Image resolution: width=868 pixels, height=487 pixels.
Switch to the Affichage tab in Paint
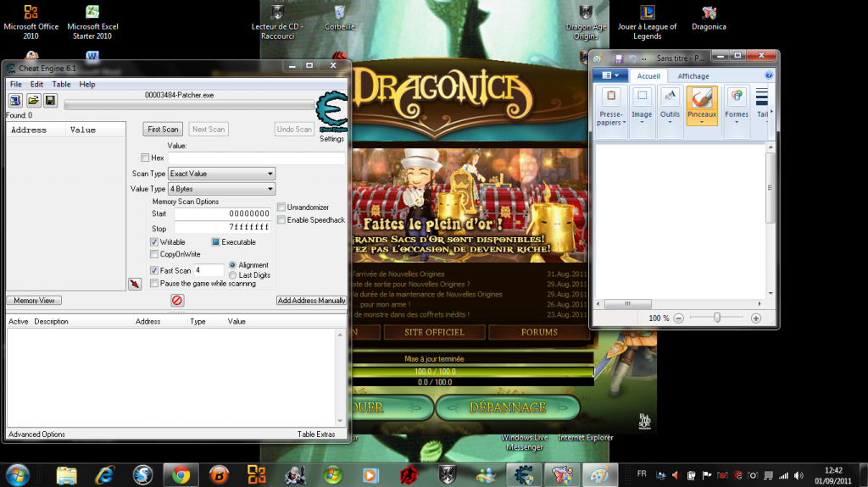click(693, 76)
